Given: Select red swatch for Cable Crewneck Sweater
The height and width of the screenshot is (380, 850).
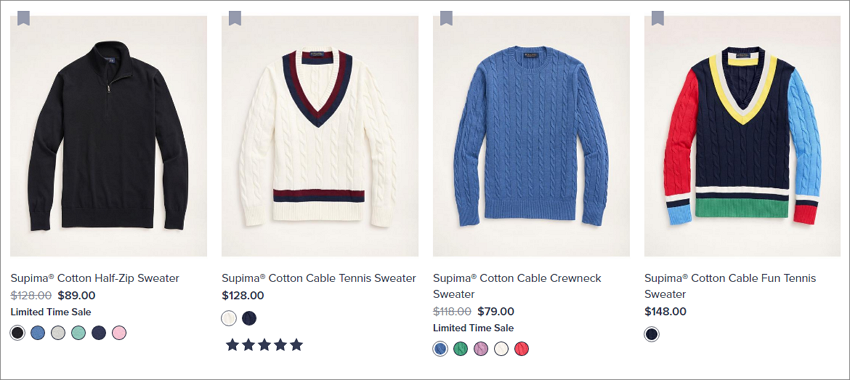Looking at the screenshot, I should 521,349.
